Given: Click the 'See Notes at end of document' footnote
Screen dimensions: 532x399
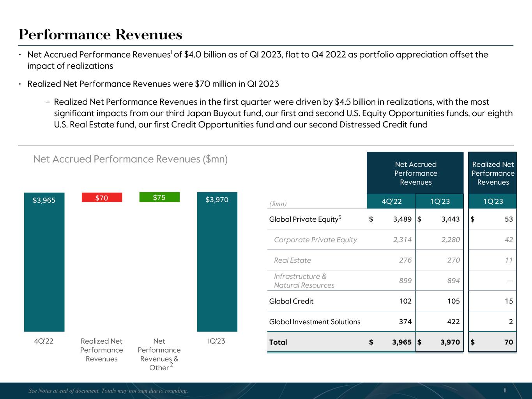Looking at the screenshot, I should click(108, 391).
